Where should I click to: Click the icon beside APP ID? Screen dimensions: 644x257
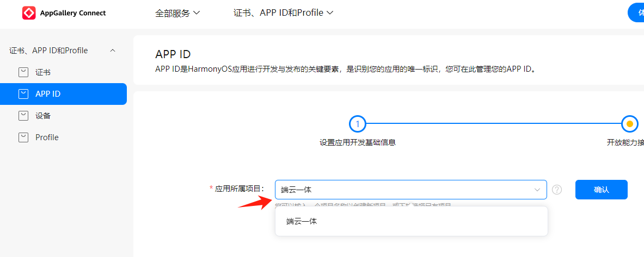tap(23, 94)
